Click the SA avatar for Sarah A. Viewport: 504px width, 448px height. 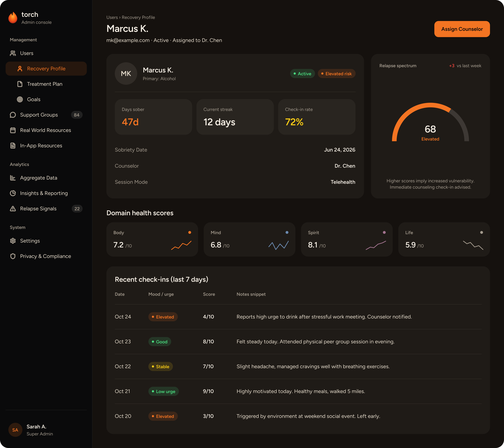(15, 430)
